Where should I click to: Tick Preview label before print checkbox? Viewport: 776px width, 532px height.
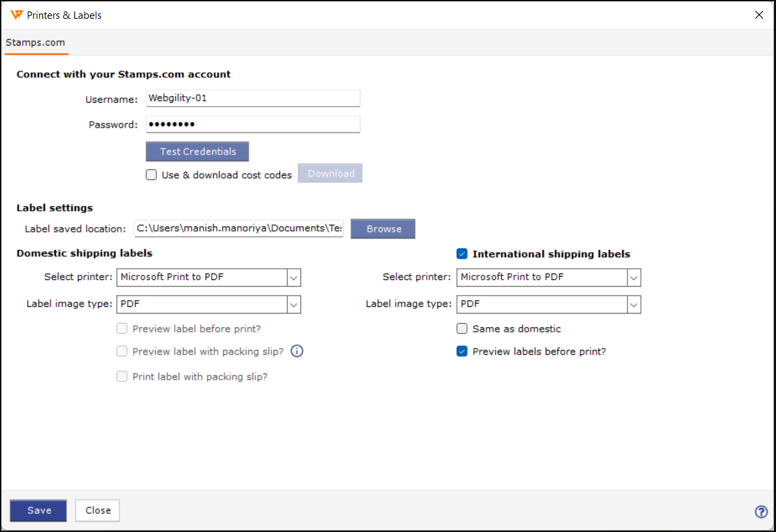[122, 329]
